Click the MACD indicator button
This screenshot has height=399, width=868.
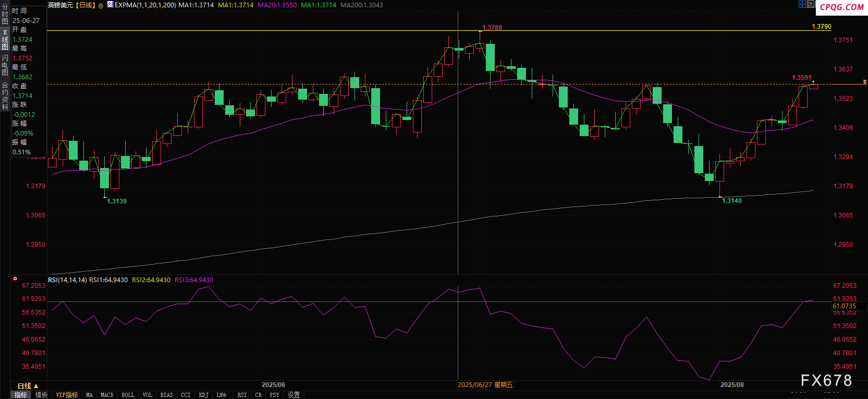coord(107,395)
